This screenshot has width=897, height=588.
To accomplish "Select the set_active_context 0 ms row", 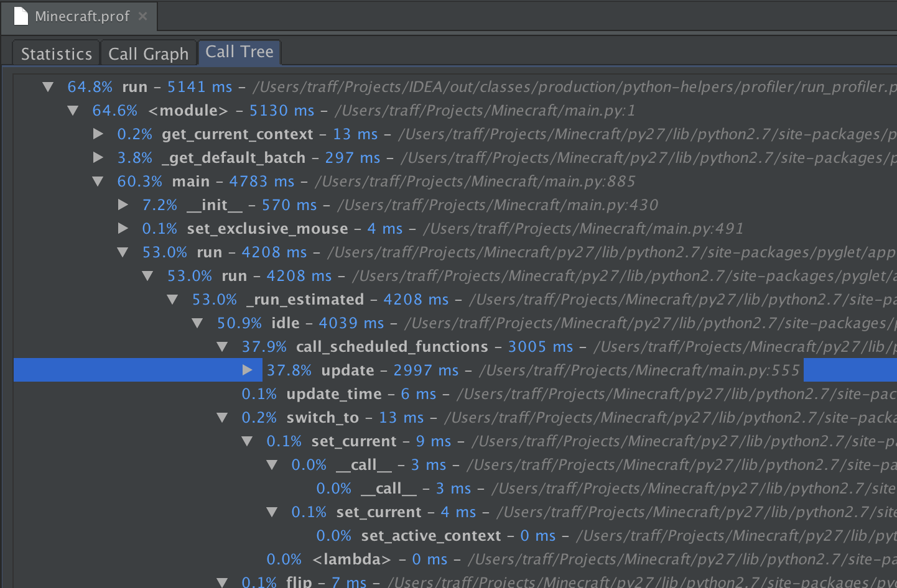I will pyautogui.click(x=455, y=536).
